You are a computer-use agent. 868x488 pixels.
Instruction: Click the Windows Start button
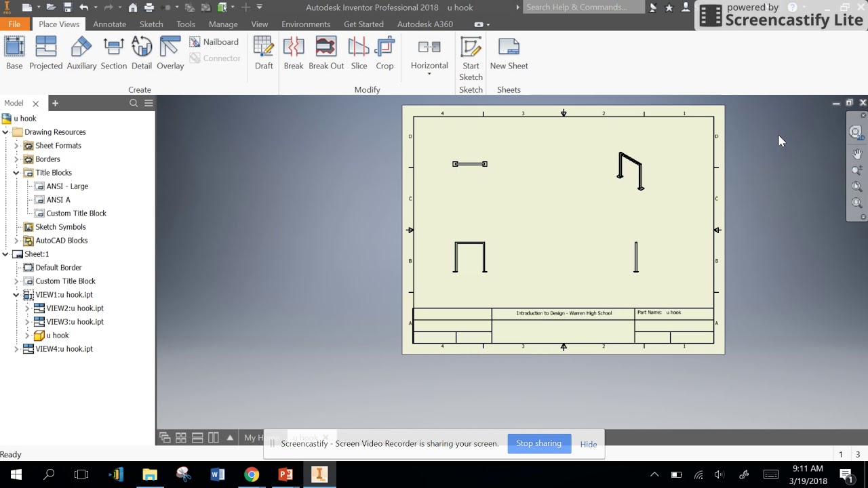[x=16, y=474]
